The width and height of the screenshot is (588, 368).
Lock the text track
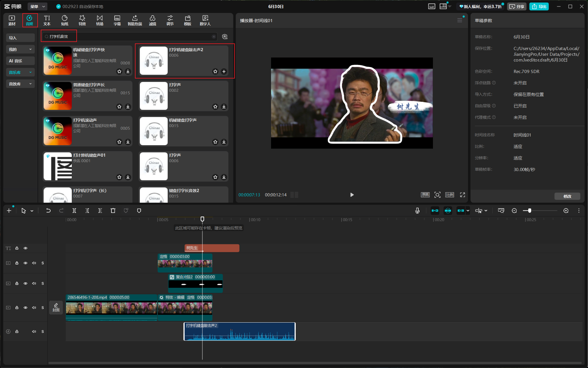tap(17, 248)
